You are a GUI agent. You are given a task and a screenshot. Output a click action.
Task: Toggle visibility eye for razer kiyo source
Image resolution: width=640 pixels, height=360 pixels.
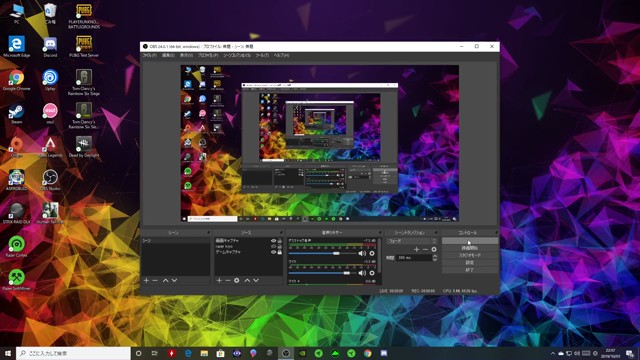pyautogui.click(x=273, y=247)
